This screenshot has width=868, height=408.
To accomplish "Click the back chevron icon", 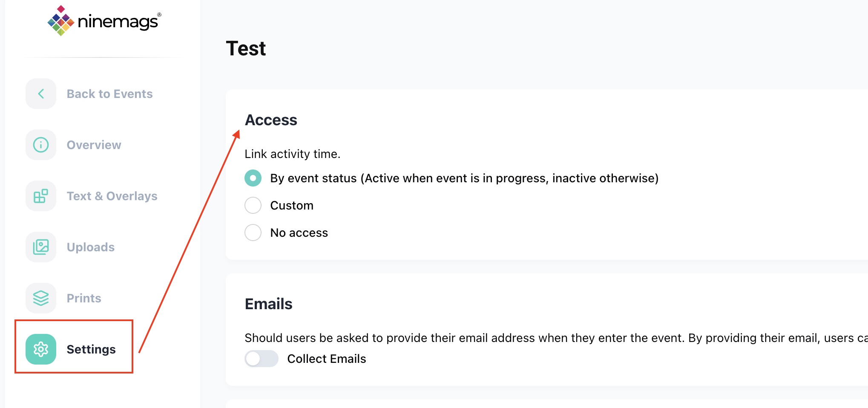I will (x=41, y=94).
